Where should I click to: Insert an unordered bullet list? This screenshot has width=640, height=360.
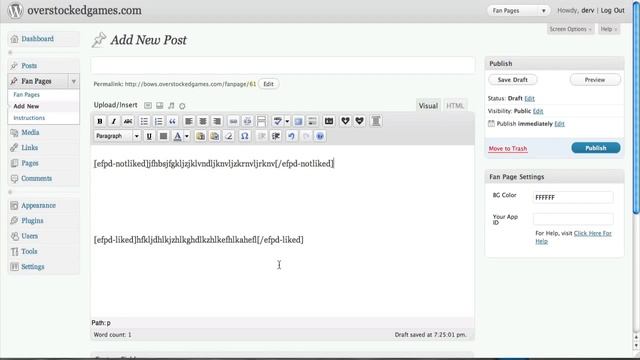pyautogui.click(x=144, y=121)
